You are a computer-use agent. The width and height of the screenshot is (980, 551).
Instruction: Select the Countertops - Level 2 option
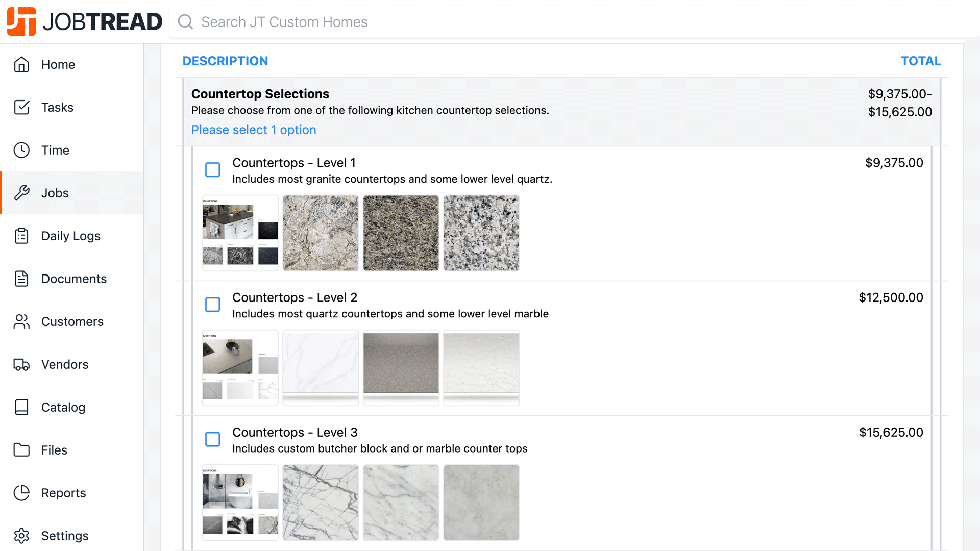click(x=212, y=305)
